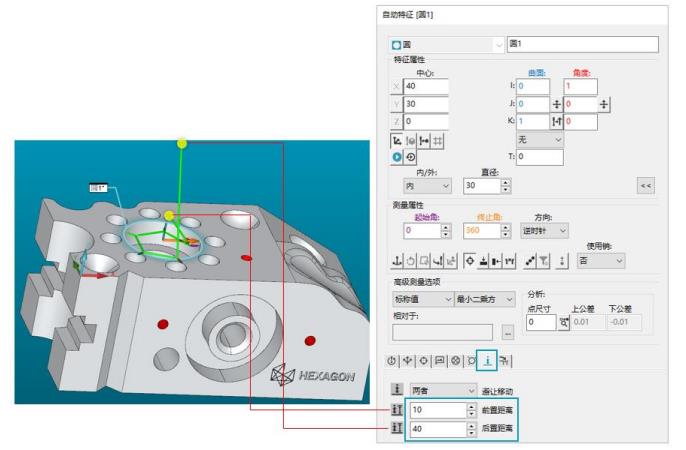Click the blue measure-now toggle icon

(x=397, y=157)
